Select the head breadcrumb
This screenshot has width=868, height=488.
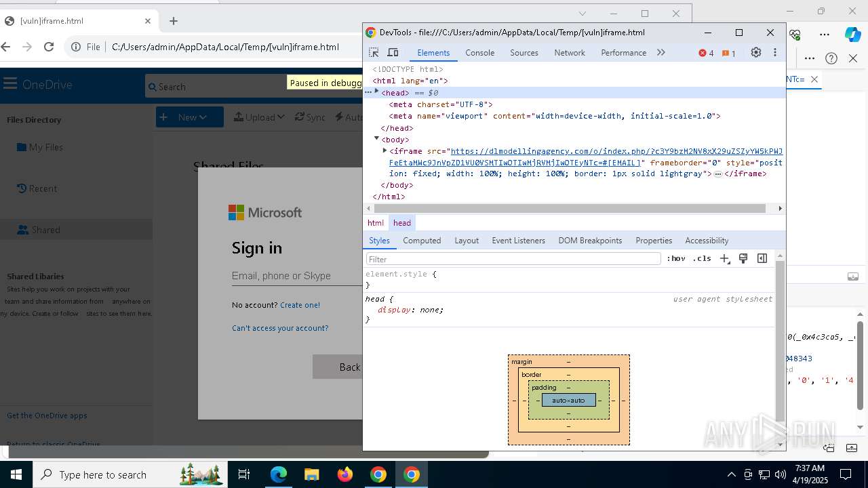[402, 223]
